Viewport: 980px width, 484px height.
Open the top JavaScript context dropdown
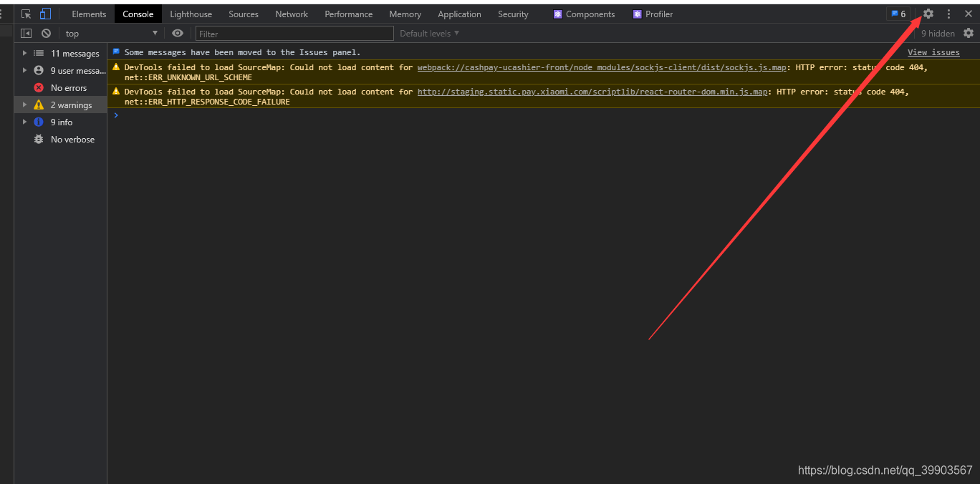[111, 33]
